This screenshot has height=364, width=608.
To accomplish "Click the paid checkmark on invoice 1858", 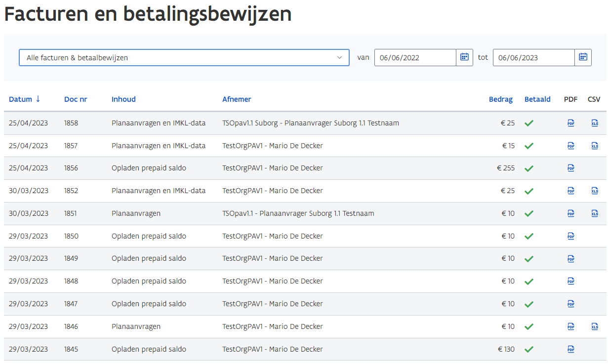I will click(x=529, y=122).
